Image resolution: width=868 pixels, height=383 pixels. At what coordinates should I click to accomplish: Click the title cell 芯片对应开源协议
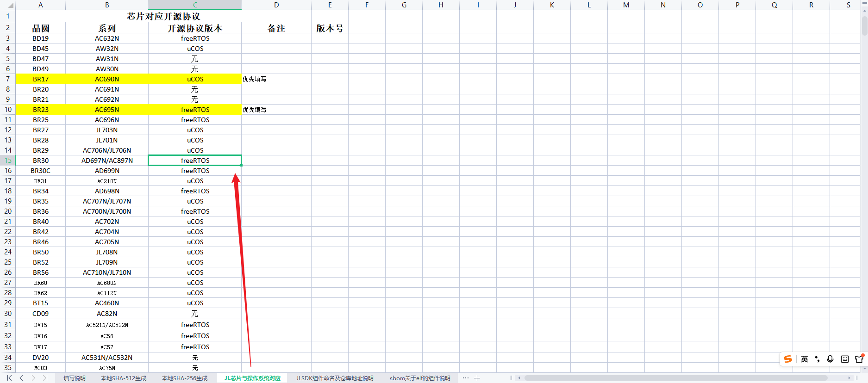point(163,16)
